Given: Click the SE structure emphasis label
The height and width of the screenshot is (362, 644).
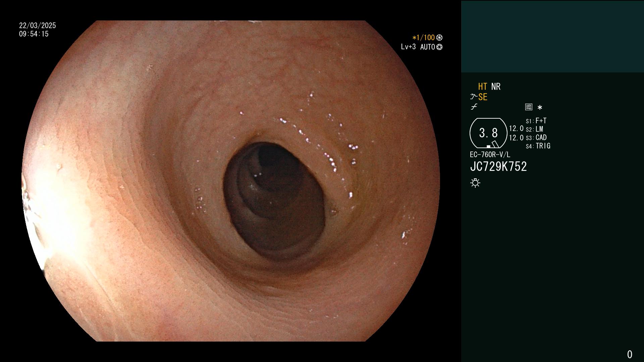Looking at the screenshot, I should coord(483,97).
